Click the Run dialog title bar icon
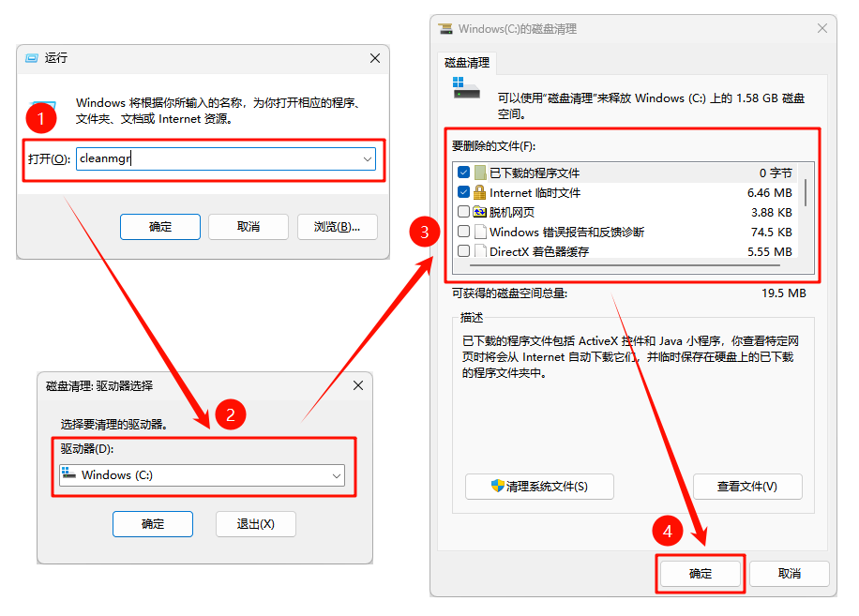 click(x=32, y=58)
